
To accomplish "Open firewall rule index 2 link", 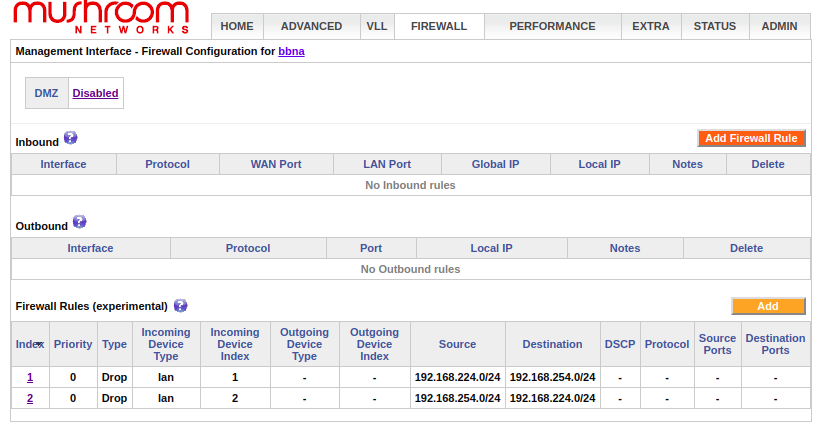I will 30,398.
